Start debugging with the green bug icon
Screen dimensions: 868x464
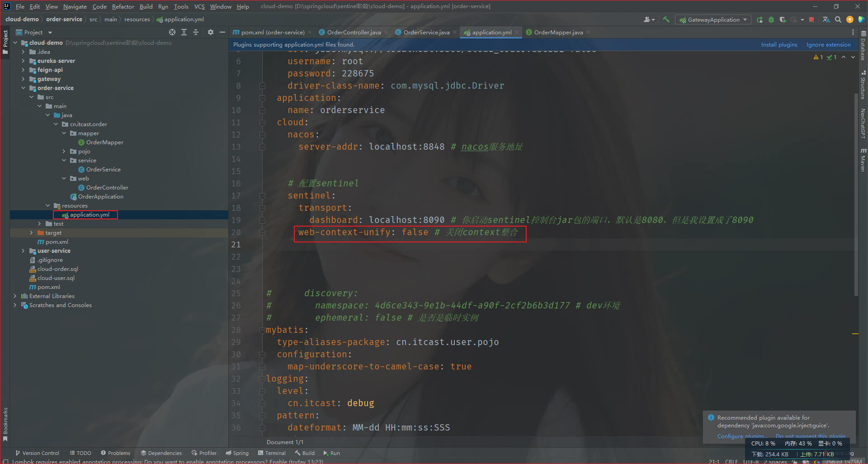click(x=771, y=19)
